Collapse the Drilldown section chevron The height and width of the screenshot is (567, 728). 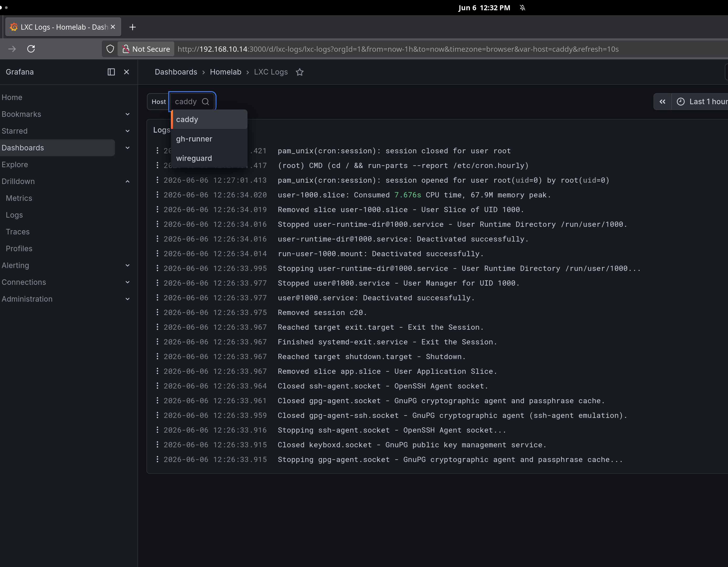tap(127, 181)
